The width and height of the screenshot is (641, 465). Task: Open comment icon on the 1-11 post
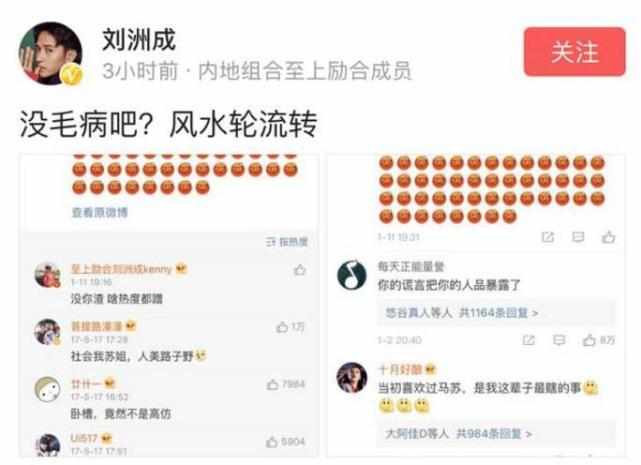(578, 237)
